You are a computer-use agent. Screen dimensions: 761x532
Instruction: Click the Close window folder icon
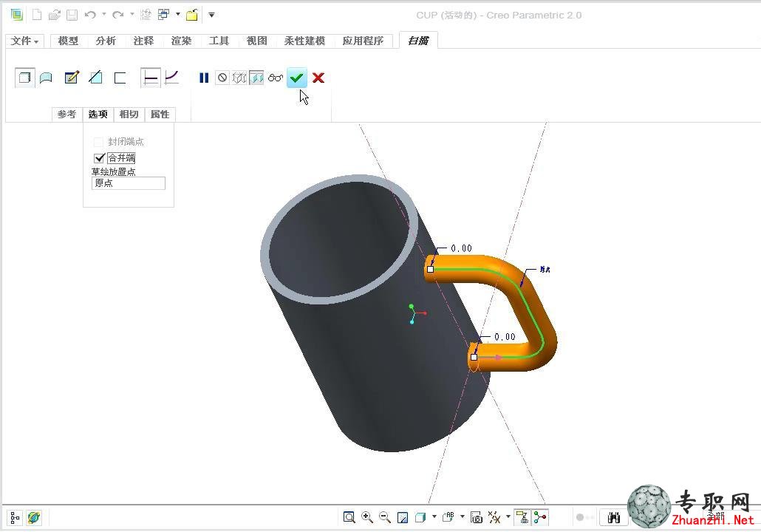click(x=192, y=15)
